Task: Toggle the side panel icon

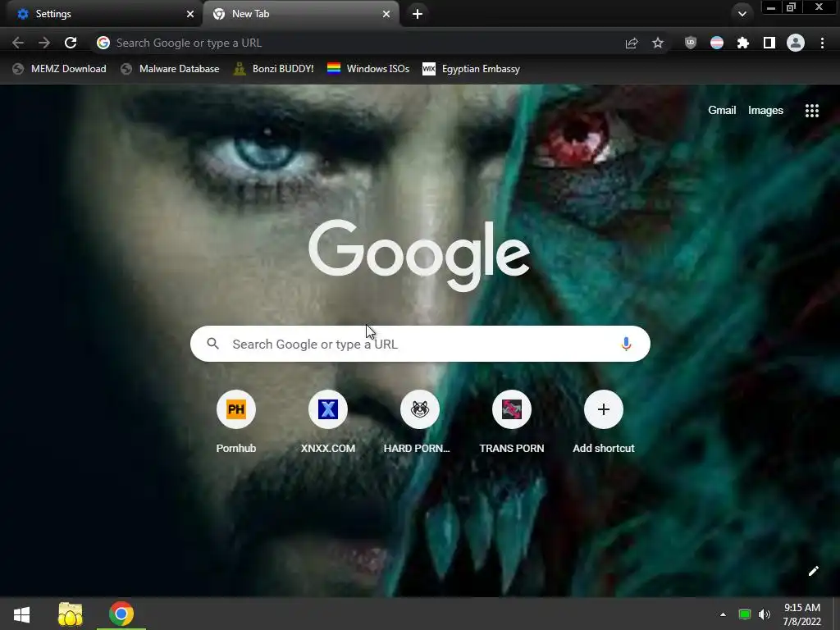Action: 769,43
